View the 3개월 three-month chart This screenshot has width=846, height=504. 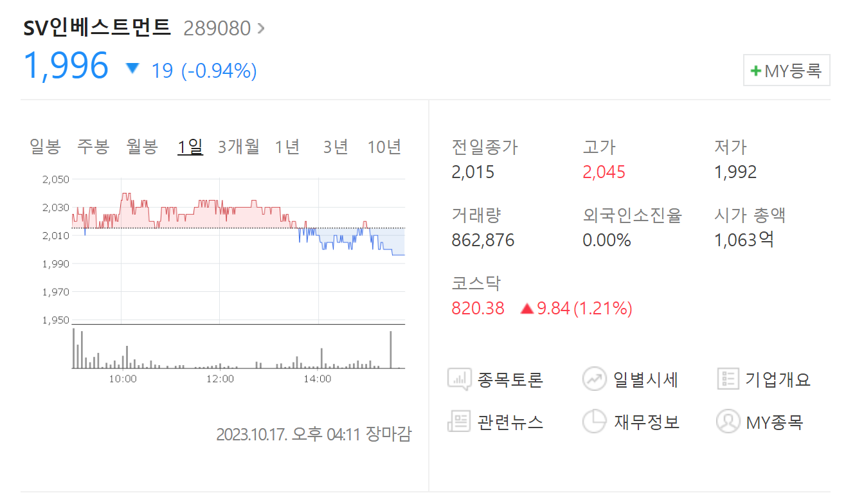pos(238,146)
